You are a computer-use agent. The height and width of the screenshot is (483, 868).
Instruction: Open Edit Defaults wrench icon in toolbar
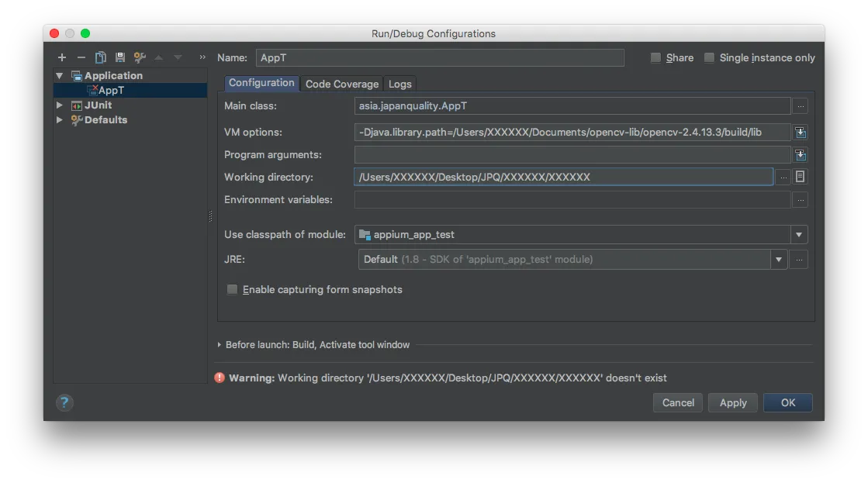point(140,57)
